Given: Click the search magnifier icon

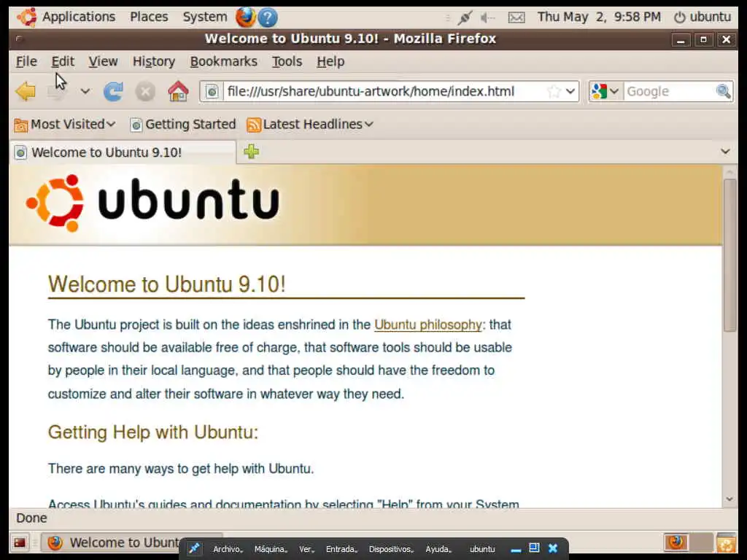Looking at the screenshot, I should 723,91.
